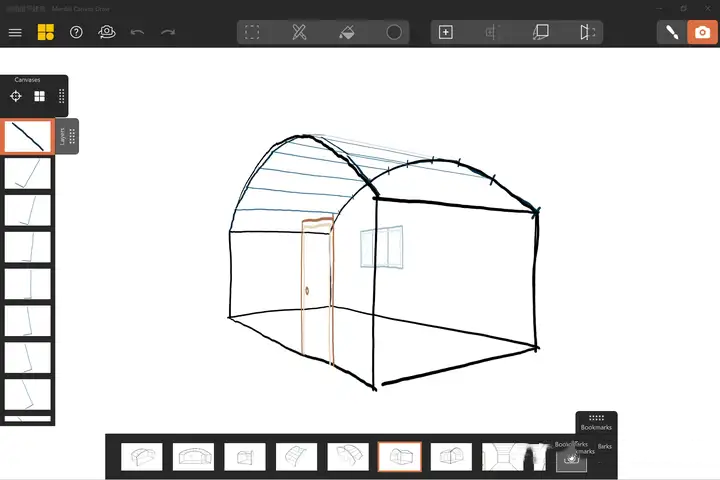Open the dark circle color swatch
Image resolution: width=720 pixels, height=480 pixels.
tap(394, 32)
